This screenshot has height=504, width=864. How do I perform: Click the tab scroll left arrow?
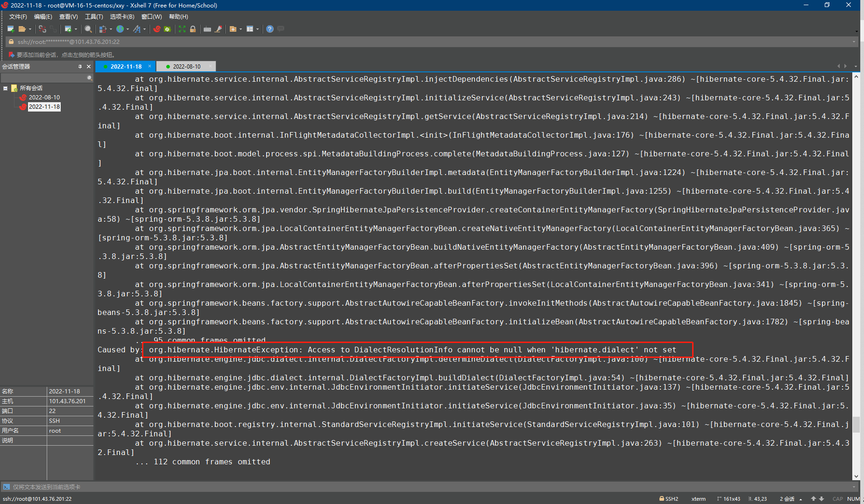[x=839, y=66]
